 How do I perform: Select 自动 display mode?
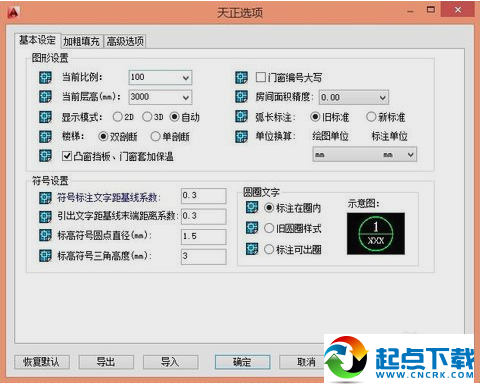coord(174,117)
